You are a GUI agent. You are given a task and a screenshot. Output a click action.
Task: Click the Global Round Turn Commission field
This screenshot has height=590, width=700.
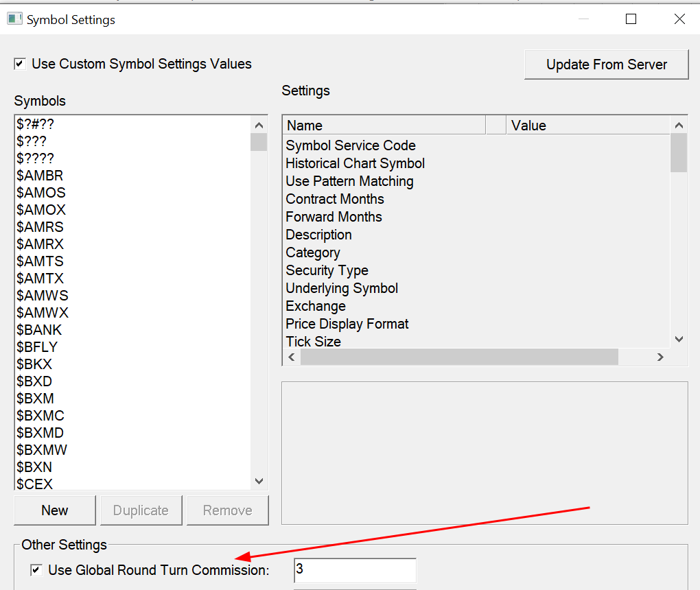355,570
